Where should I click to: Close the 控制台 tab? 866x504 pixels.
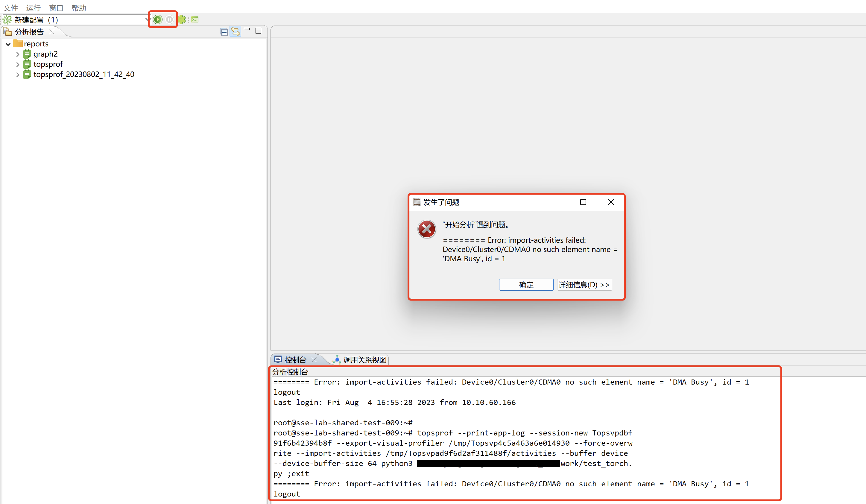coord(314,360)
